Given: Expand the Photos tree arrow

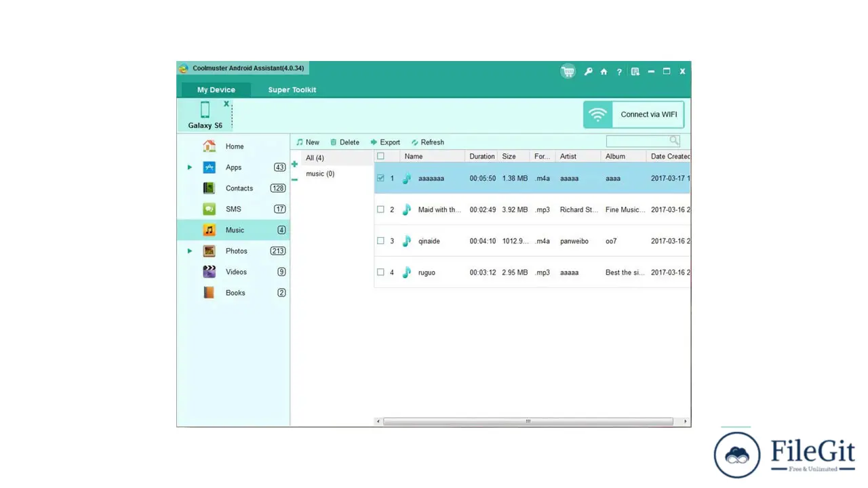Looking at the screenshot, I should tap(190, 251).
